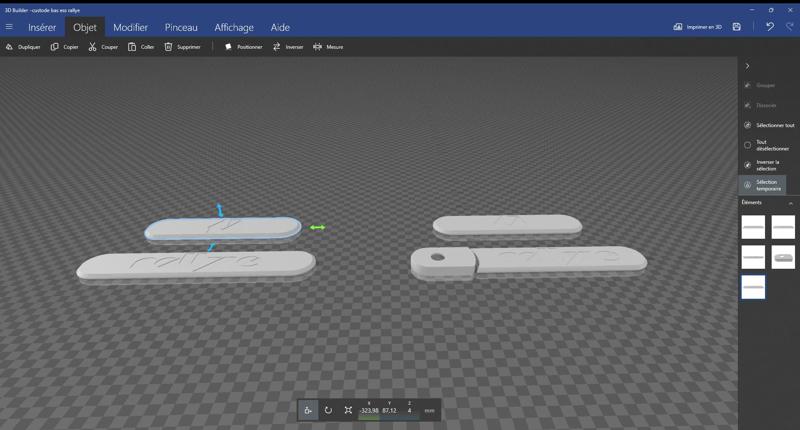
Task: Click the green horizontal move arrow gizmo
Action: tap(317, 227)
